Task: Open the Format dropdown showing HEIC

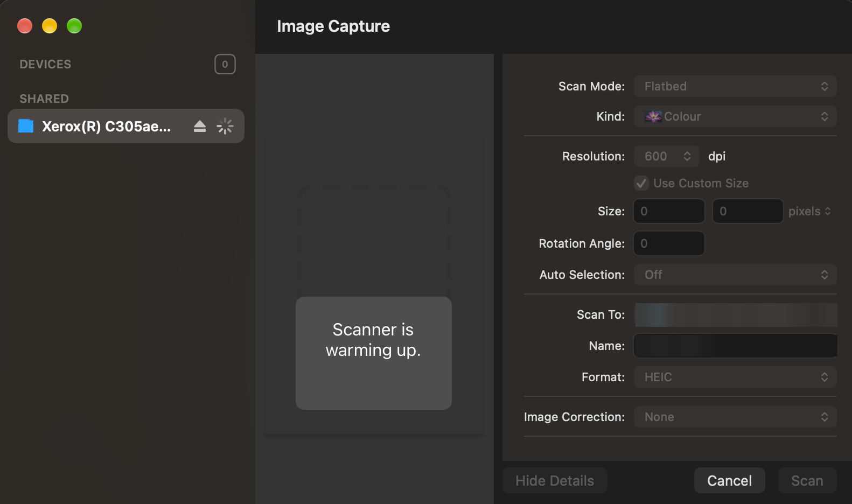Action: [735, 377]
